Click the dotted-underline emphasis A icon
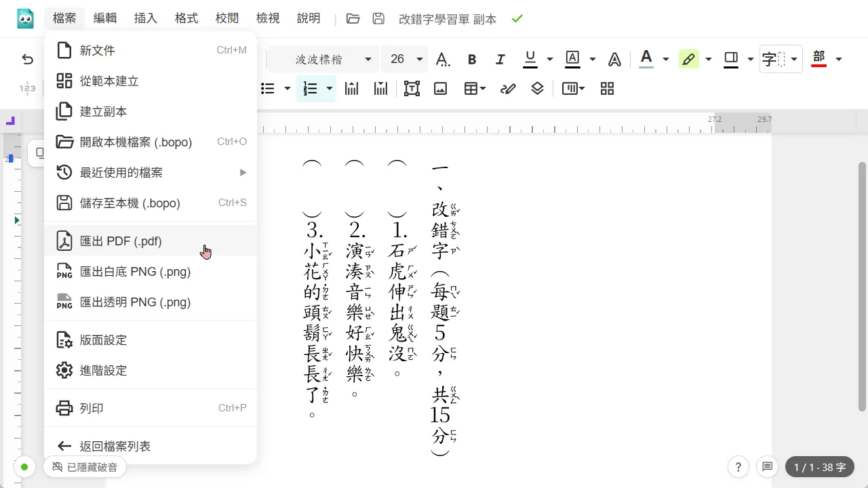Viewport: 868px width, 488px height. tap(443, 60)
